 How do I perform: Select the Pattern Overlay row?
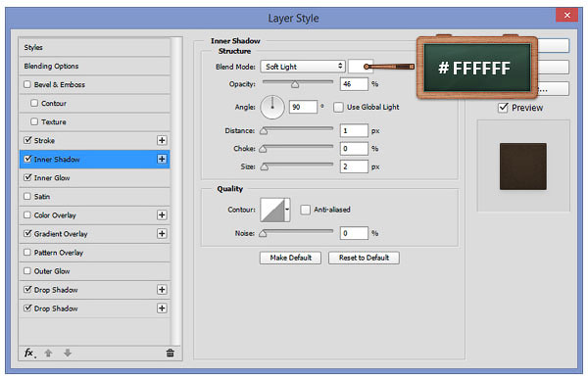click(94, 253)
